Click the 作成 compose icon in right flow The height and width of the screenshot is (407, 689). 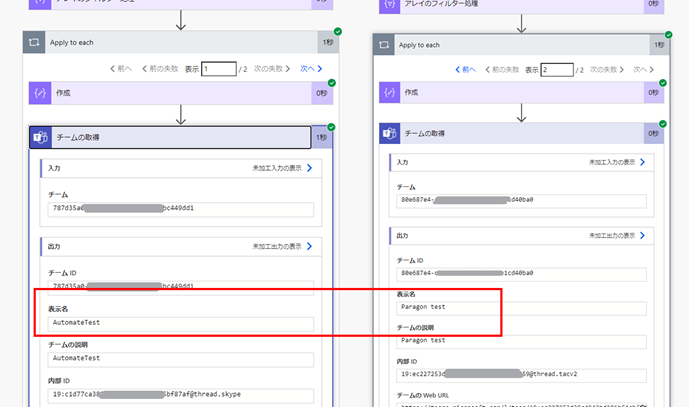click(390, 92)
